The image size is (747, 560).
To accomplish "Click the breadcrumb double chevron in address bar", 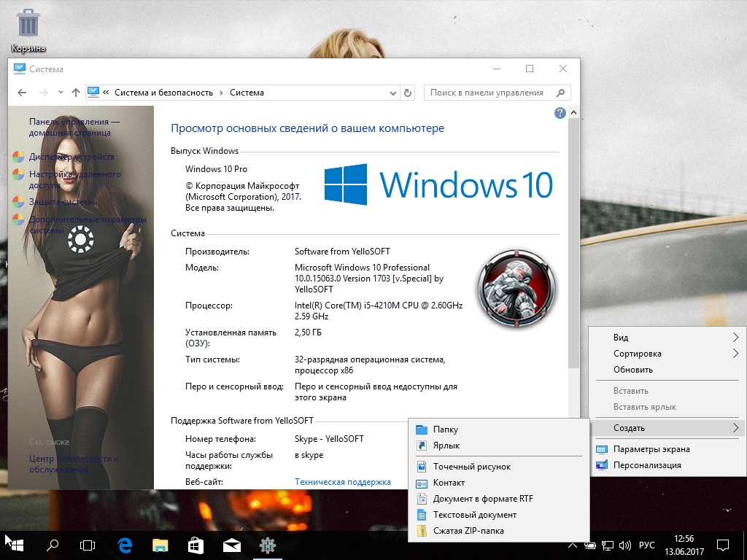I will click(106, 93).
